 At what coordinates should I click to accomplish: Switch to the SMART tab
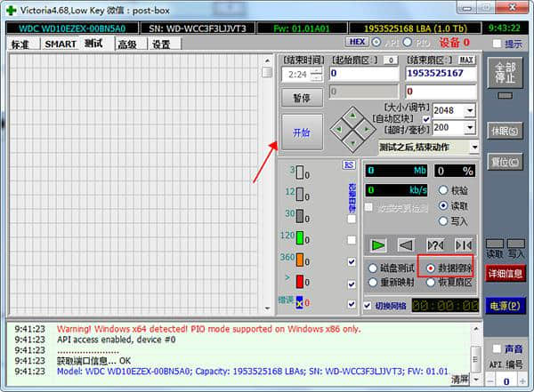[x=61, y=44]
